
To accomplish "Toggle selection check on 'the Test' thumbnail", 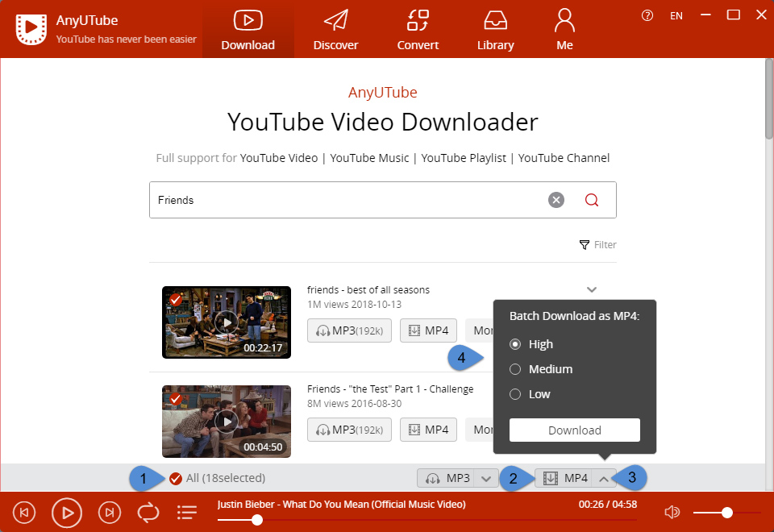I will tap(175, 399).
